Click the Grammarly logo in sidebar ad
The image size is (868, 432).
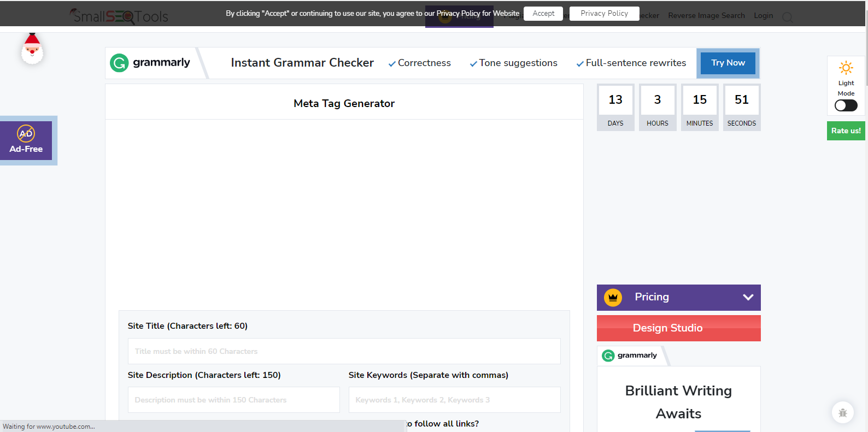click(x=630, y=356)
